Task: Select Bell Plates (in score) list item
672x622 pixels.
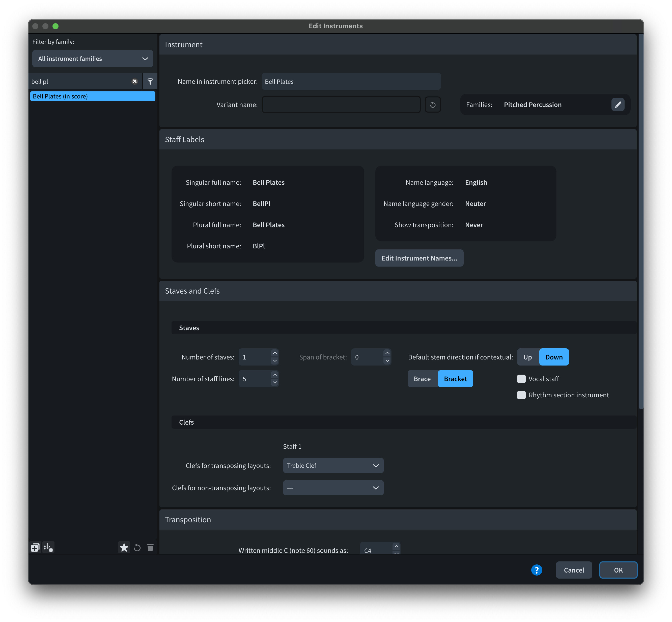Action: [93, 96]
